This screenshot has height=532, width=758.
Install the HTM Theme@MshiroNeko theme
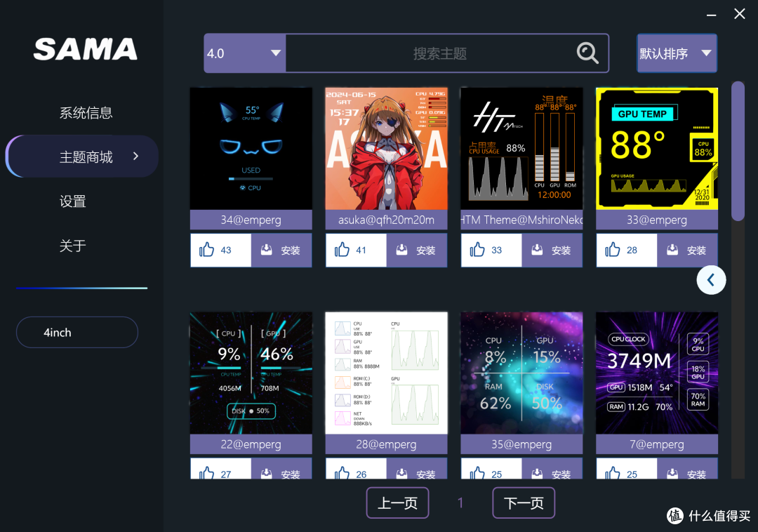pyautogui.click(x=552, y=250)
